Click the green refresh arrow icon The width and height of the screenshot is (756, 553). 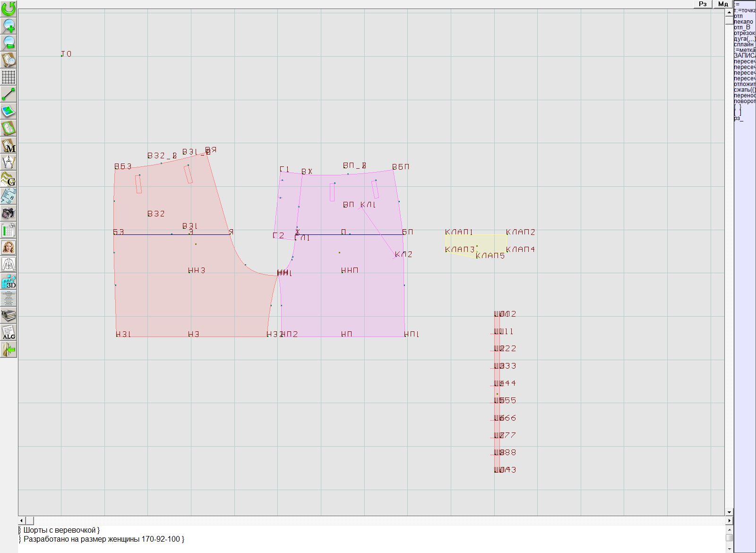pyautogui.click(x=9, y=8)
